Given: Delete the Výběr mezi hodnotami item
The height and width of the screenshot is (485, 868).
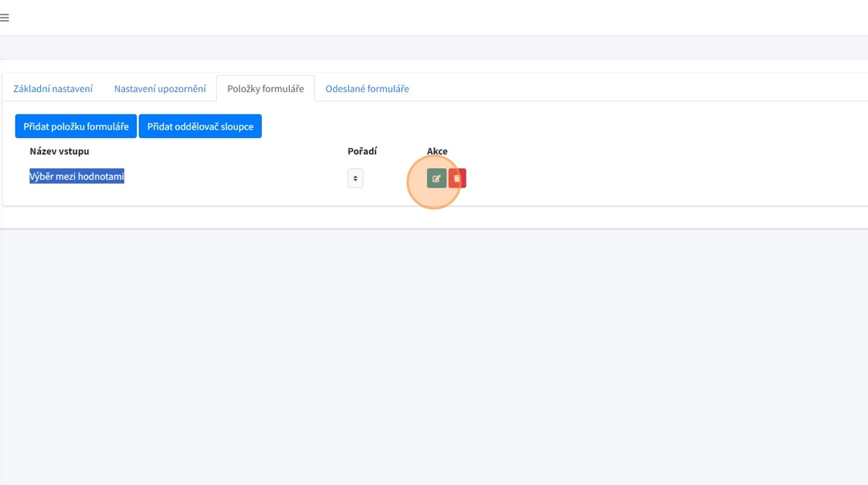Looking at the screenshot, I should pos(457,179).
